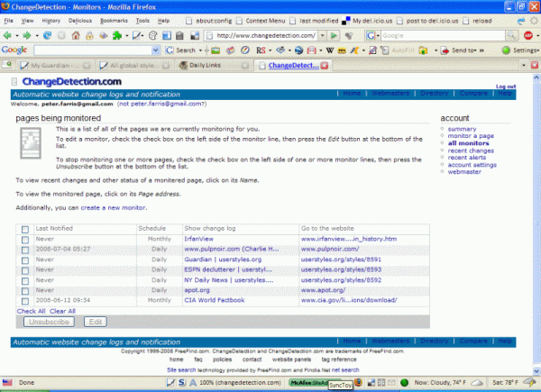
Task: Click the padlock icon in the navigation toolbar
Action: pos(89,35)
